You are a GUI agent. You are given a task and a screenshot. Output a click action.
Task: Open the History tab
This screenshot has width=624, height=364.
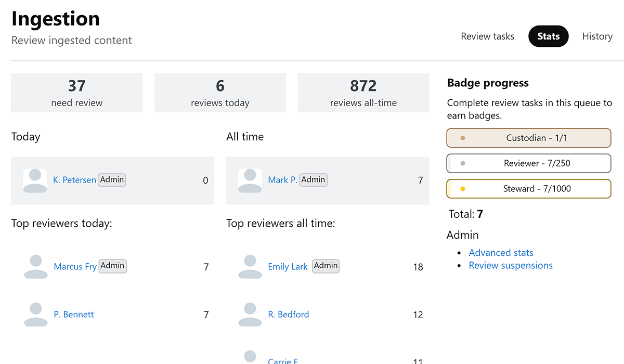[x=597, y=36]
